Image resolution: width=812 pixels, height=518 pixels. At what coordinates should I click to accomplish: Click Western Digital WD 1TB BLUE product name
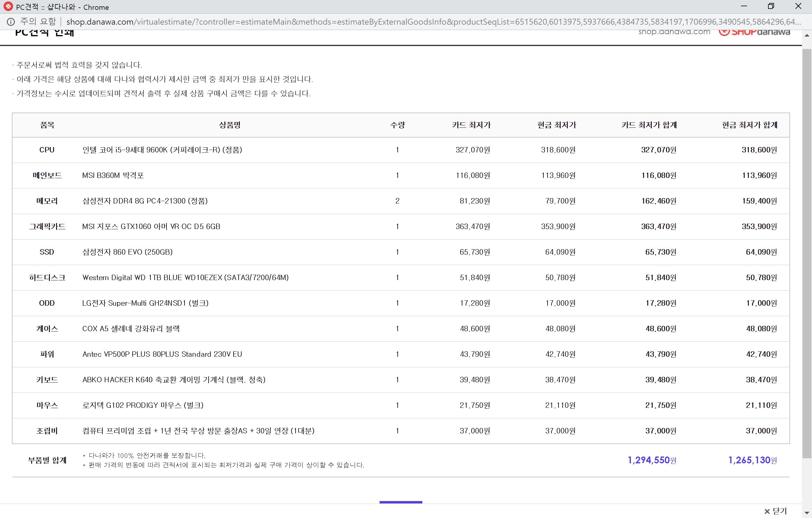tap(185, 278)
